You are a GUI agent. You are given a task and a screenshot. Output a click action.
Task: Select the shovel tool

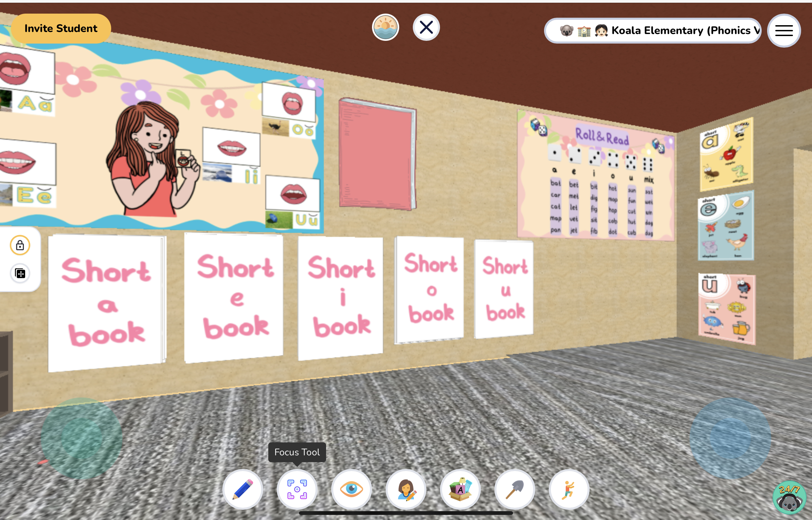click(515, 489)
